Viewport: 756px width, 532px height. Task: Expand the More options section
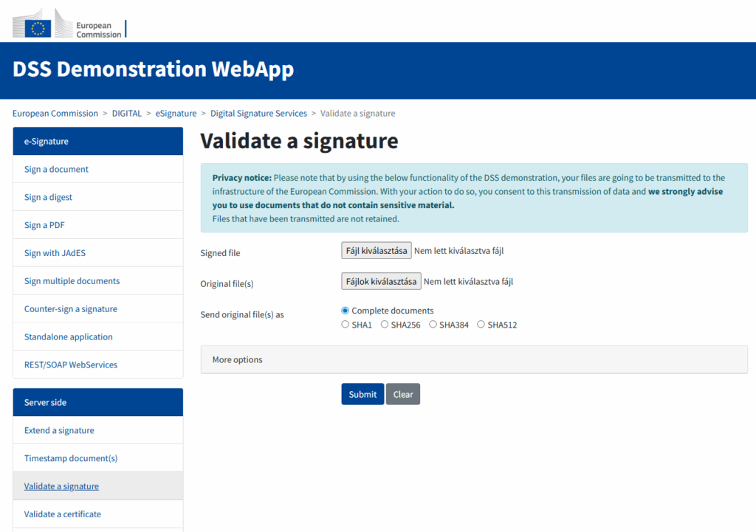click(x=238, y=360)
